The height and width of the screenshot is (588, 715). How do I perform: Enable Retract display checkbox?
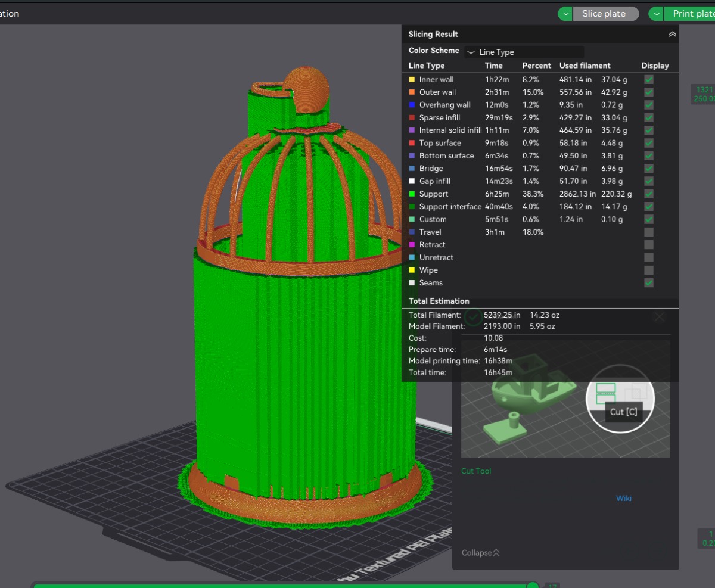649,245
